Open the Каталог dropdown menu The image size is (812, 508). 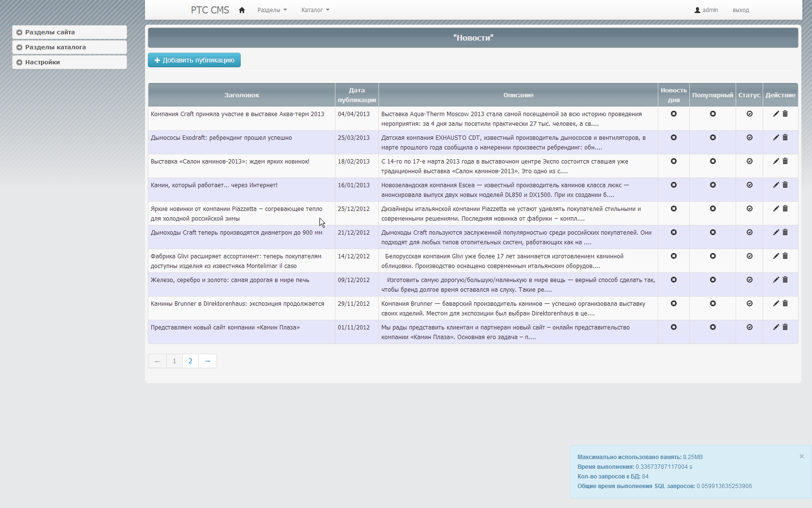[315, 10]
